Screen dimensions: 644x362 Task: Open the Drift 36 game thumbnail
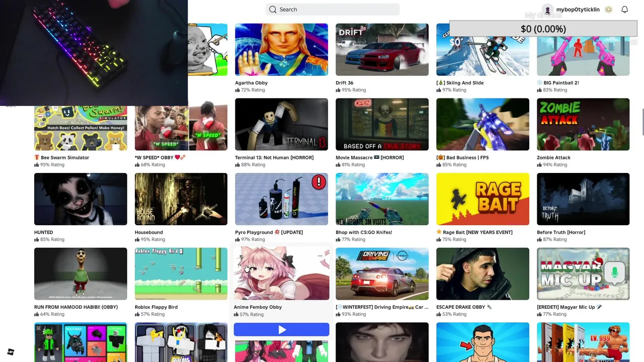click(x=382, y=50)
